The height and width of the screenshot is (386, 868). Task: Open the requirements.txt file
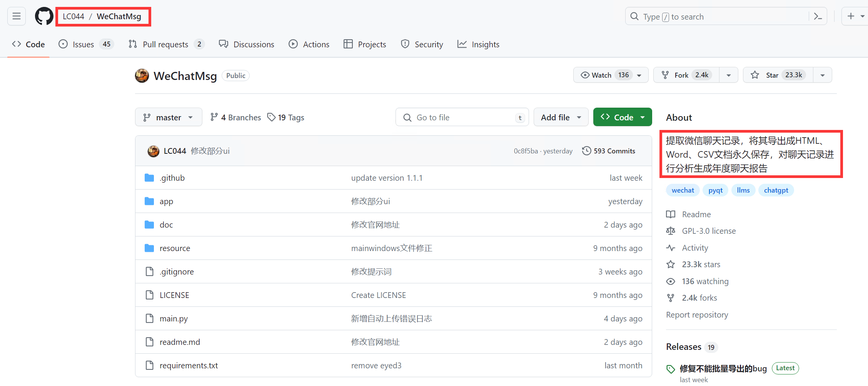click(189, 366)
